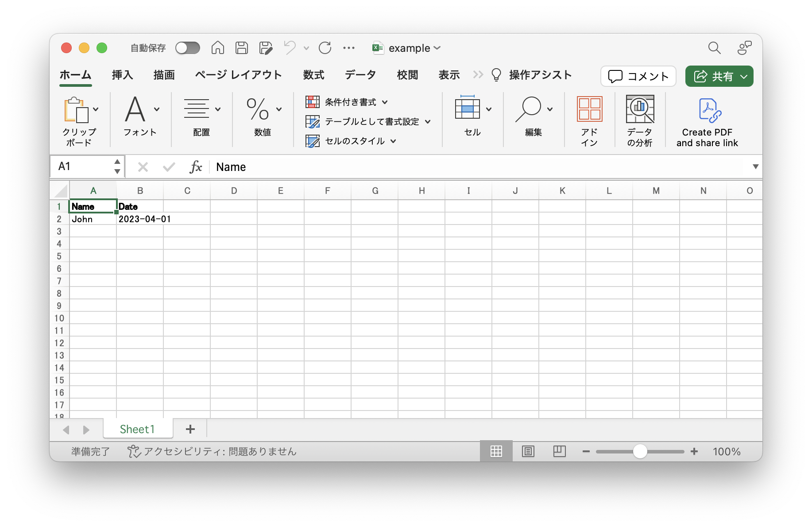This screenshot has width=812, height=527.
Task: Select the row 5 header
Action: pos(59,256)
